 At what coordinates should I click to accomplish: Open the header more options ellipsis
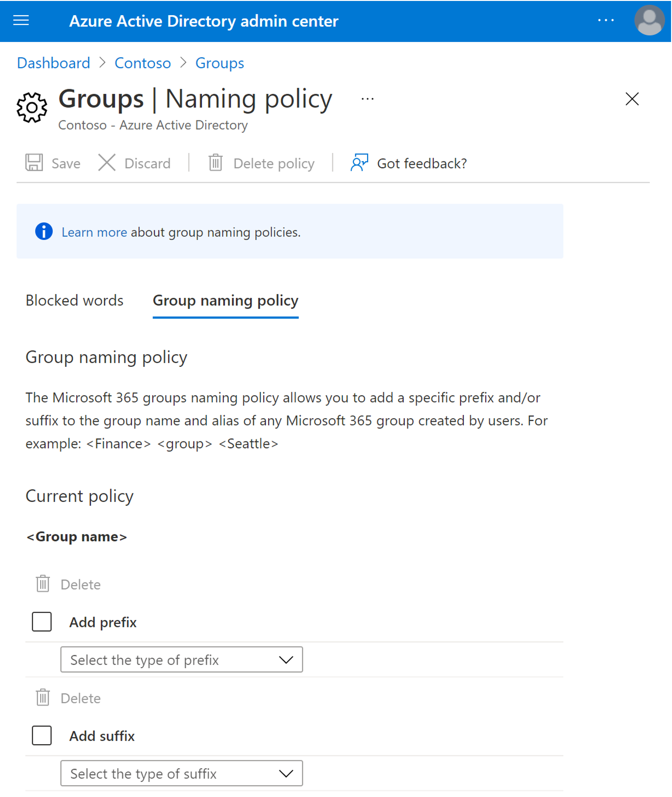pos(605,20)
